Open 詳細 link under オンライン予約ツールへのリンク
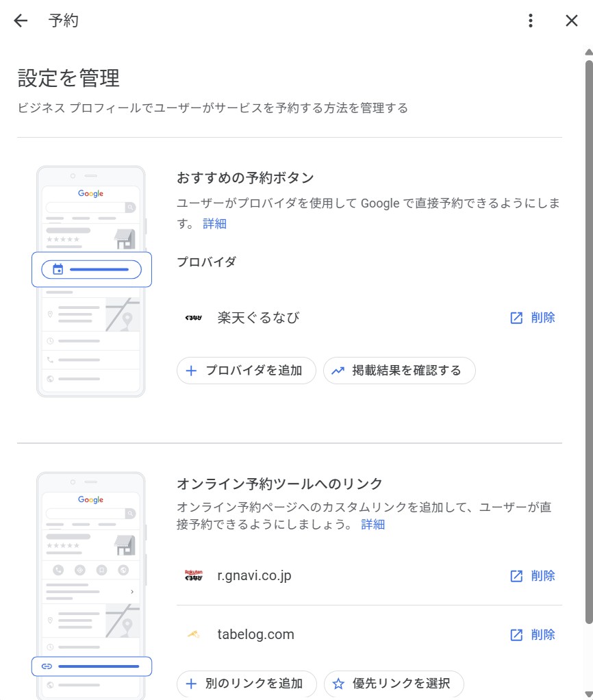The height and width of the screenshot is (700, 593). [x=373, y=525]
